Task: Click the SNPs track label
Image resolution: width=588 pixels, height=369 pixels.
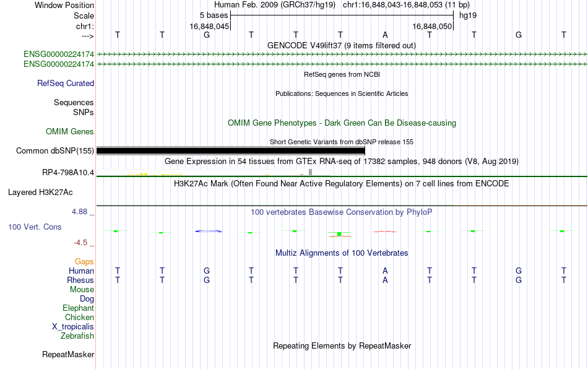Action: [x=84, y=112]
